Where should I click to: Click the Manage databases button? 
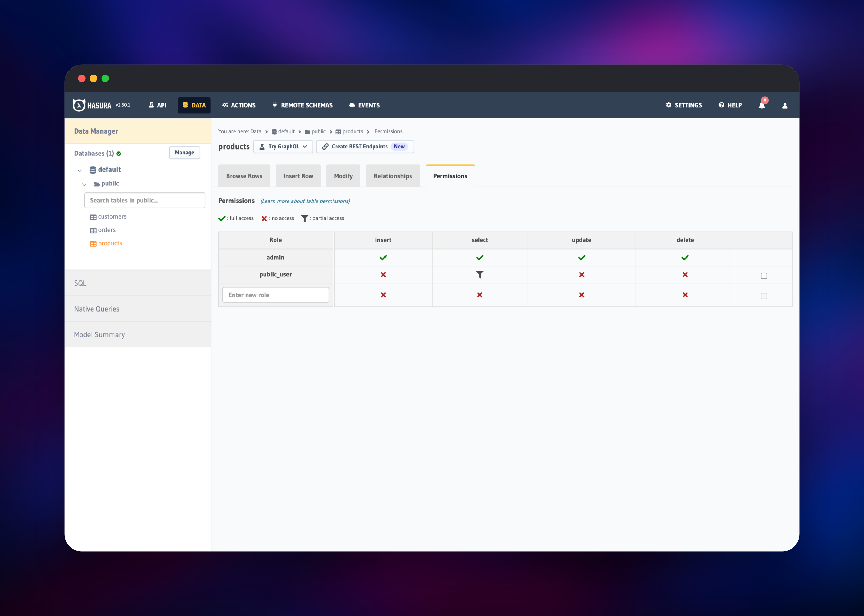click(x=184, y=153)
